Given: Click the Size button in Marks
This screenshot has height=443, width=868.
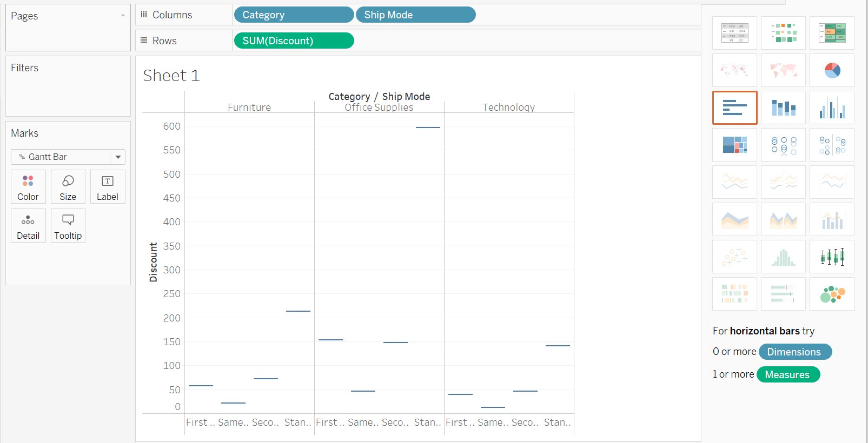Looking at the screenshot, I should click(68, 187).
